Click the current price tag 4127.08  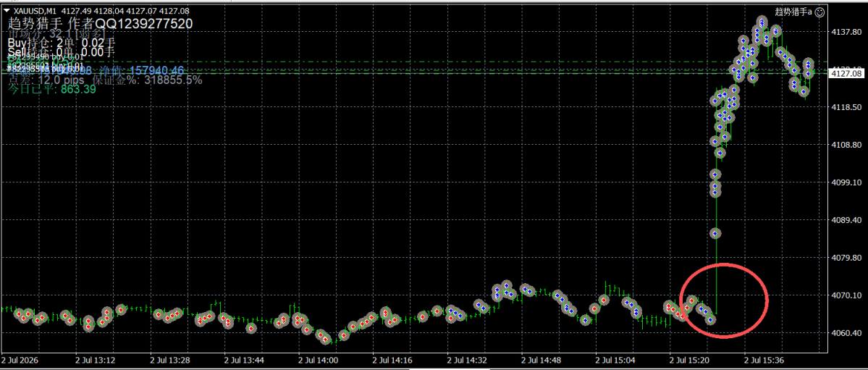tap(846, 73)
